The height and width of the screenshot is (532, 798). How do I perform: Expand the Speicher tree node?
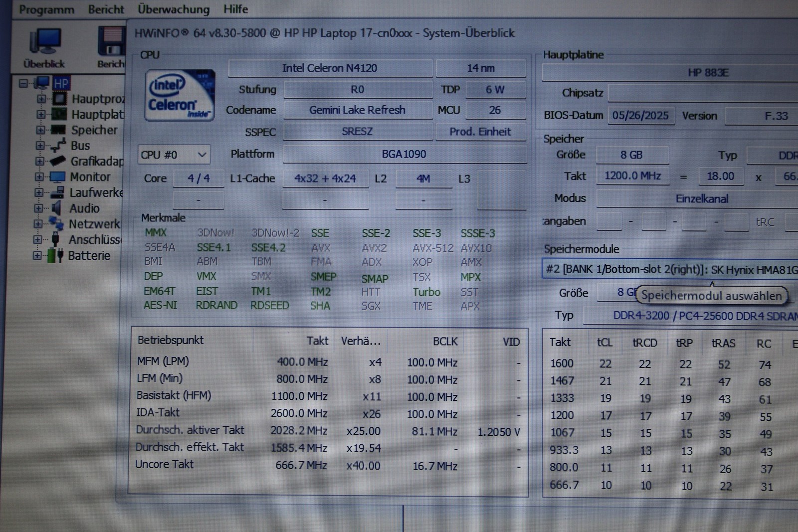(40, 130)
